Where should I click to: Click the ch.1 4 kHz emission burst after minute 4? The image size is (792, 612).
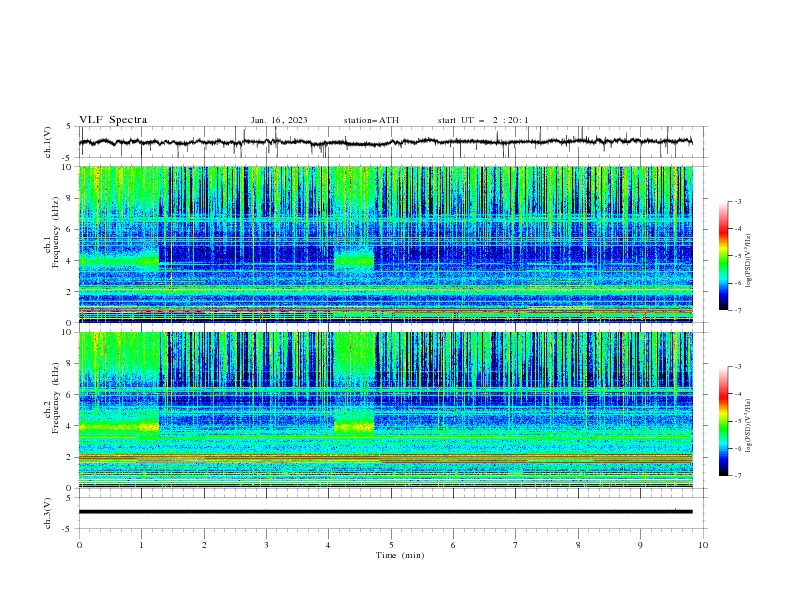click(x=354, y=261)
